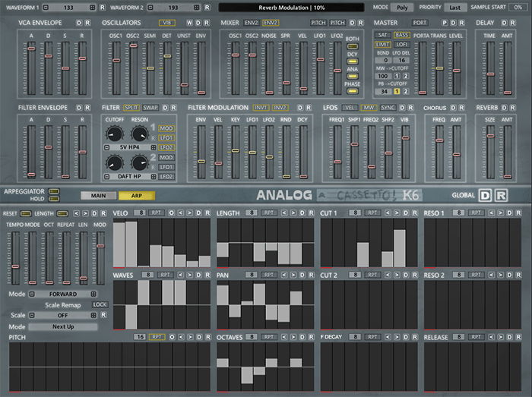Toggle the LOFI button in Master
The image size is (532, 397).
point(402,44)
